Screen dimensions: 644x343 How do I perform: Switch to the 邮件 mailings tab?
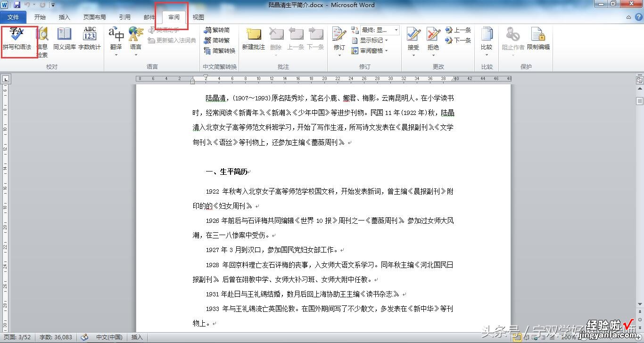[x=149, y=17]
